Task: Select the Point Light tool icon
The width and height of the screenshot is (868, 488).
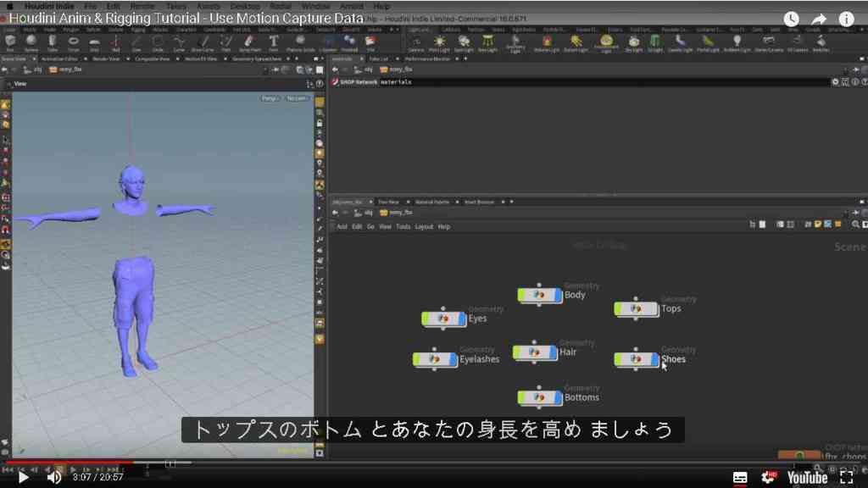Action: tap(439, 42)
